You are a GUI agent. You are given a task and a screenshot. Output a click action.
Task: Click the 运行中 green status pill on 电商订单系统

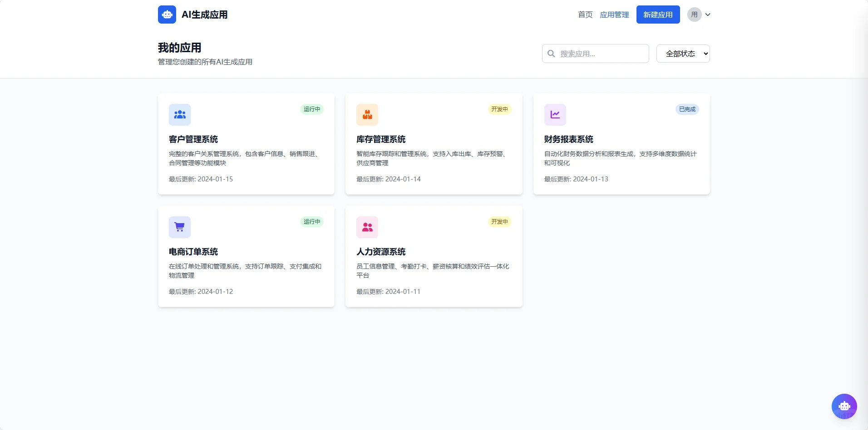[311, 221]
